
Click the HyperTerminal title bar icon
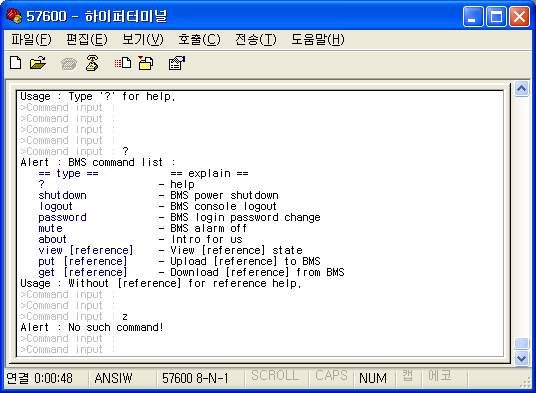pyautogui.click(x=14, y=16)
